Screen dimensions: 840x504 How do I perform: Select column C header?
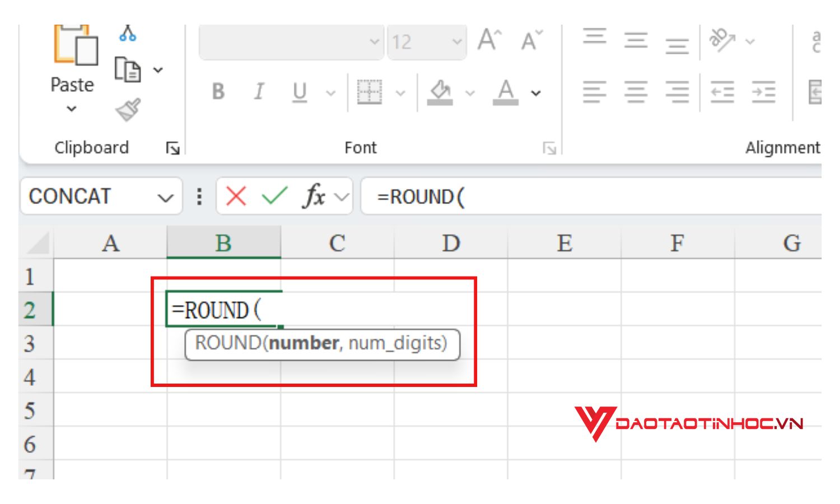click(337, 242)
